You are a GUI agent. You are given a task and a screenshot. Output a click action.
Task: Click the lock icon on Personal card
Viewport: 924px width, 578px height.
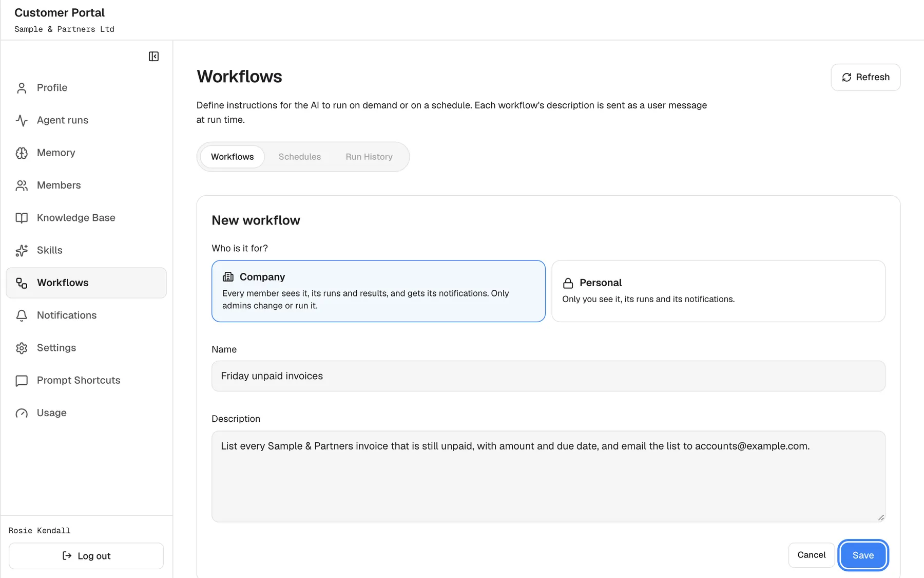pyautogui.click(x=568, y=283)
